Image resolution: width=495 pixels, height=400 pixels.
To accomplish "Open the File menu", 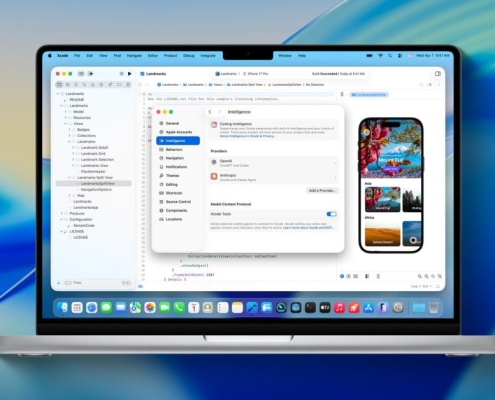I will click(x=77, y=56).
